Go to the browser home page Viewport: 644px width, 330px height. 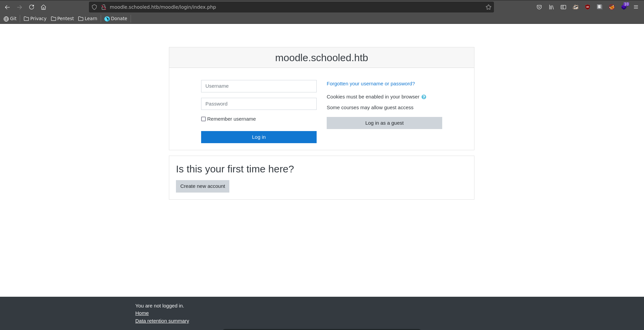point(43,7)
